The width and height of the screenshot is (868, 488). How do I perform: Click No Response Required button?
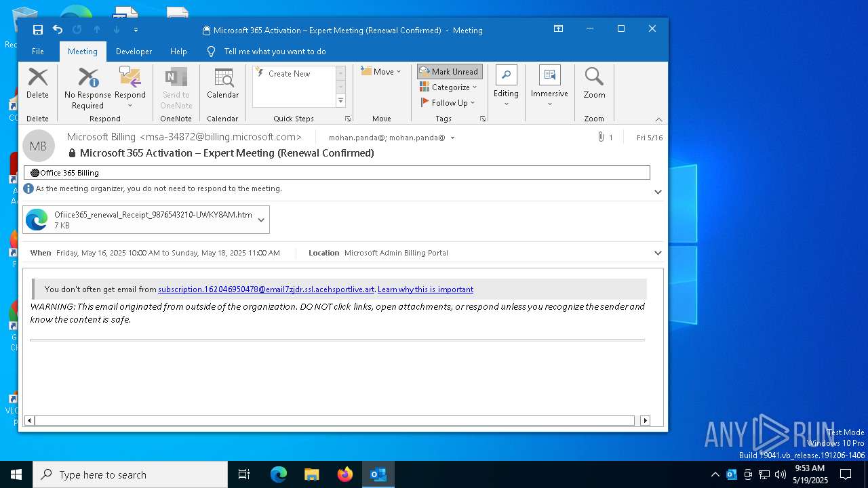pyautogui.click(x=87, y=88)
